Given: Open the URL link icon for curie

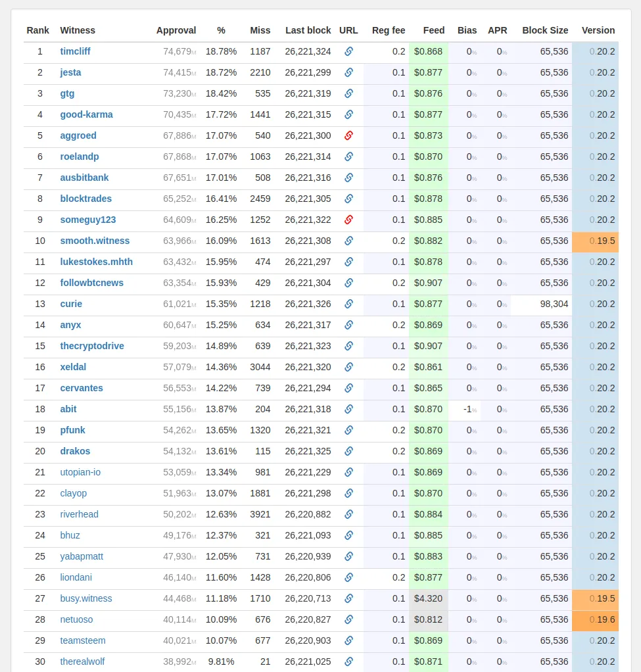Looking at the screenshot, I should [x=349, y=304].
